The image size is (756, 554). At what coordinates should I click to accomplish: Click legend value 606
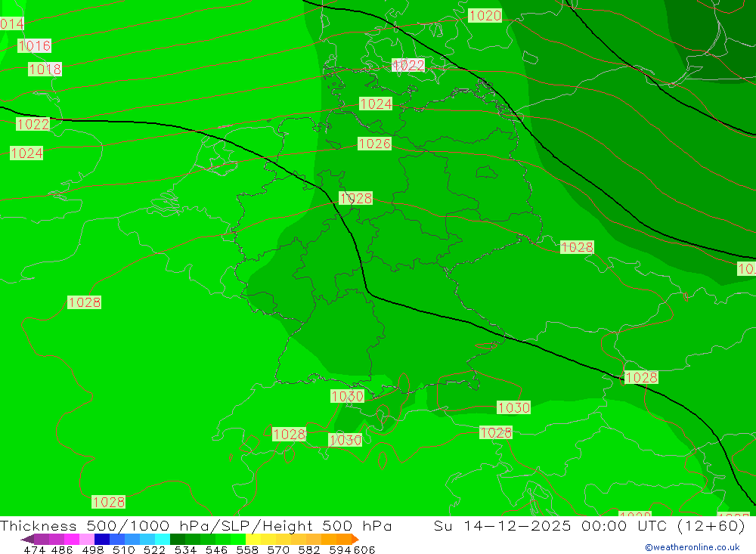364,549
